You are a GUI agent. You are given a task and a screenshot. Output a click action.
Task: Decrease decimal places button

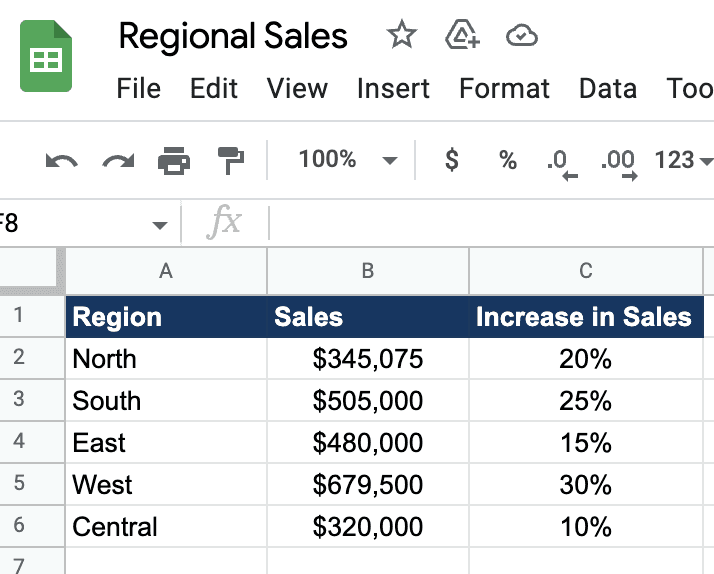pyautogui.click(x=561, y=164)
